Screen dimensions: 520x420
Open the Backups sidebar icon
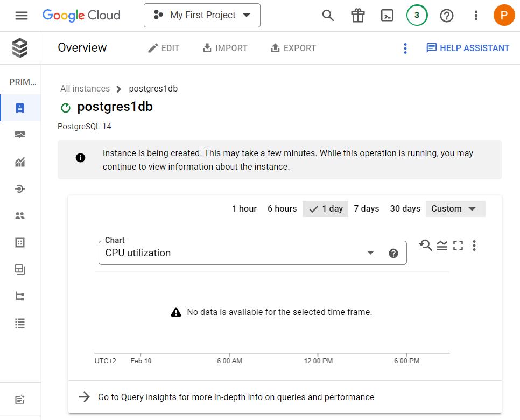pos(20,269)
